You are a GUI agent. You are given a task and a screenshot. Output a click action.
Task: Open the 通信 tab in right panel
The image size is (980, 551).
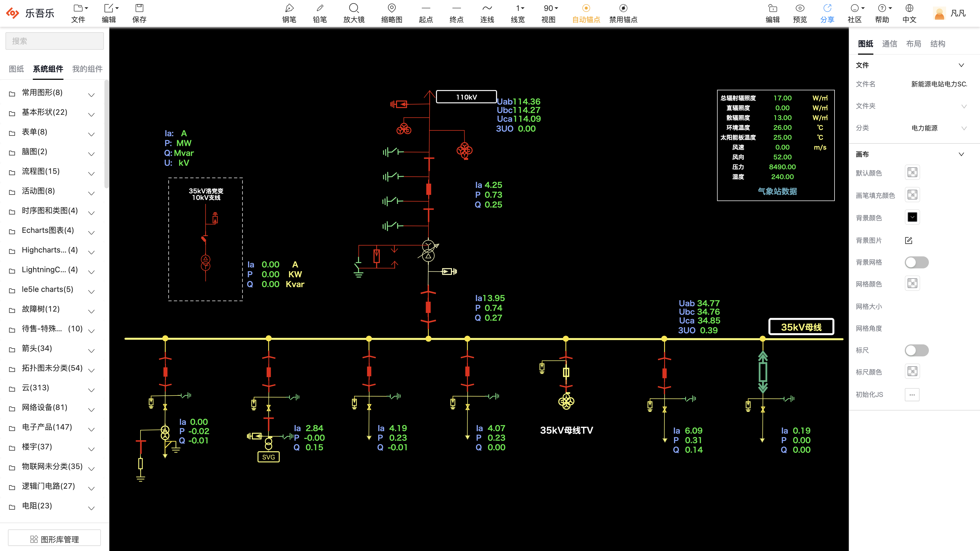(x=889, y=44)
